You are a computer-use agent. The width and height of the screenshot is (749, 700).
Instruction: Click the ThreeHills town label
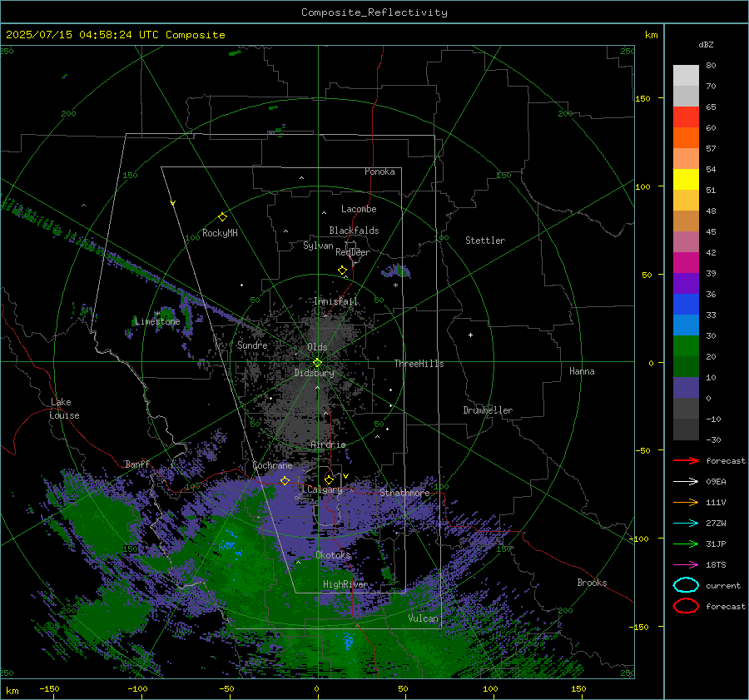pos(419,364)
